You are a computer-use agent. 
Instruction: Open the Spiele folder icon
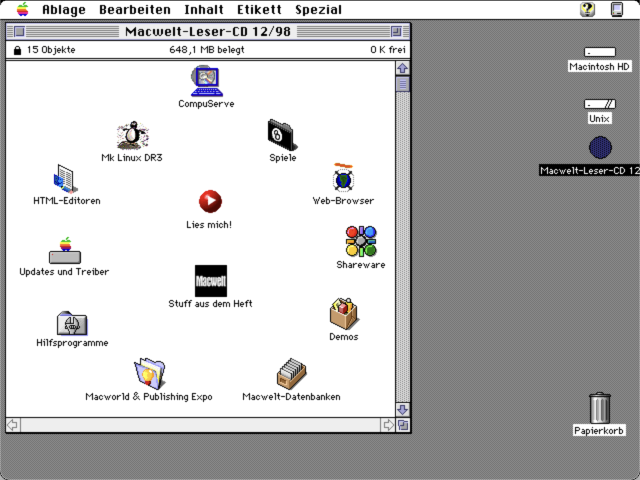[282, 135]
